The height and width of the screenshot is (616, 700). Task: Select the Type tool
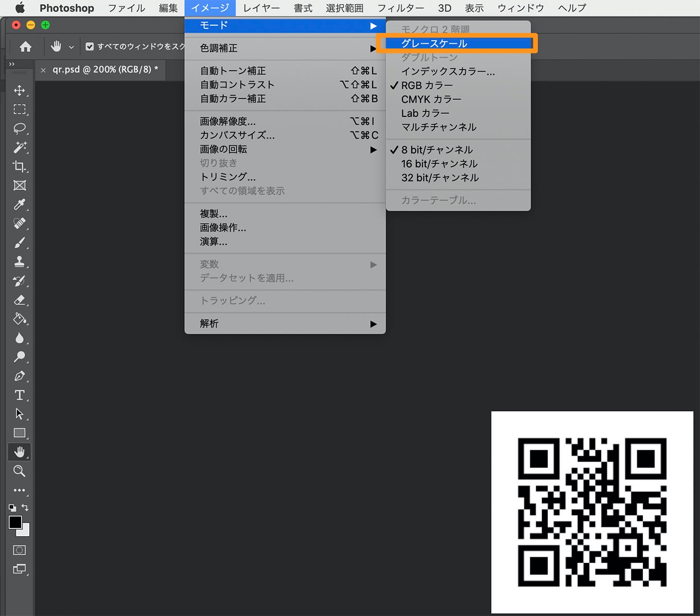coord(20,395)
